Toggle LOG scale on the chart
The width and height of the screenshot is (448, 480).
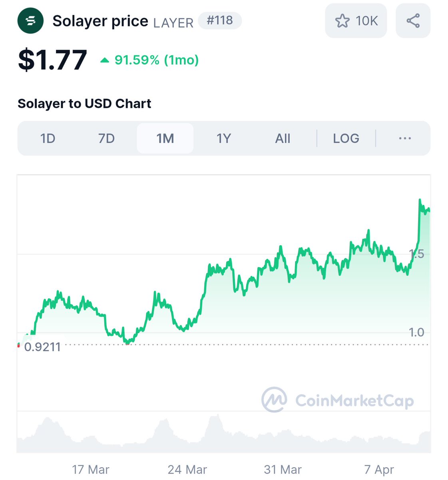coord(346,138)
